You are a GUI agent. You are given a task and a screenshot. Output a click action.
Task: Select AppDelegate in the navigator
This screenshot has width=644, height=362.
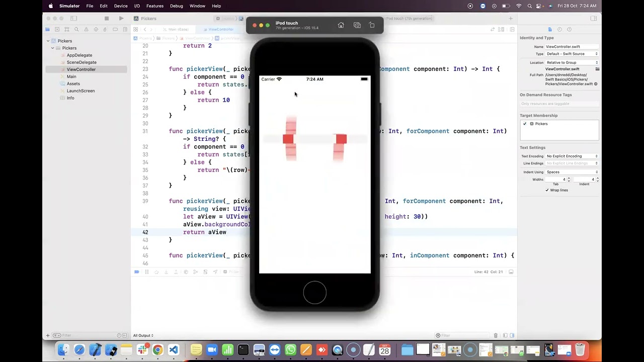coord(79,55)
